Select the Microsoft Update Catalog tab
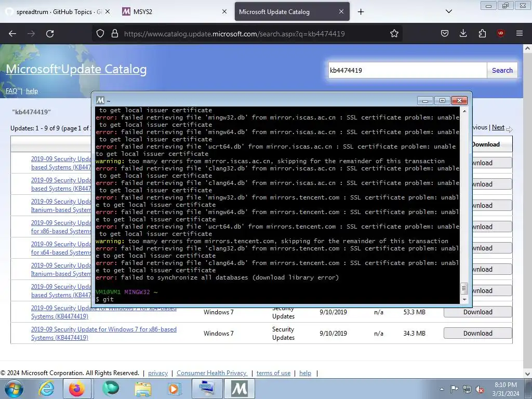This screenshot has width=532, height=399. (292, 12)
